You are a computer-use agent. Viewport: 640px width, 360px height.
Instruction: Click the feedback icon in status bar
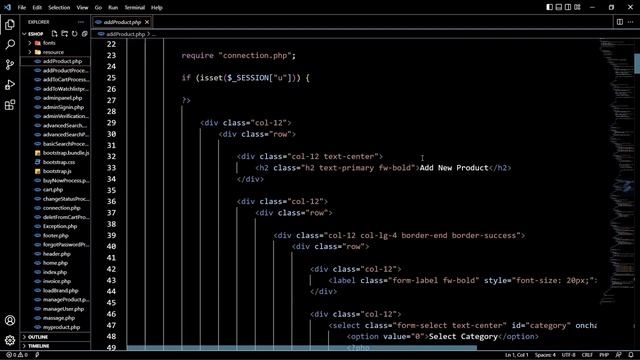coord(619,355)
